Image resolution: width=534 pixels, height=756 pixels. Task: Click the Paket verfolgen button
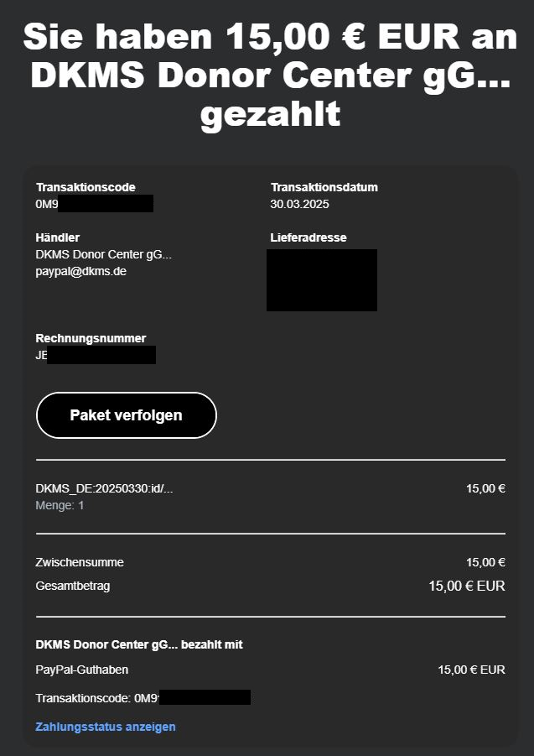tap(126, 415)
